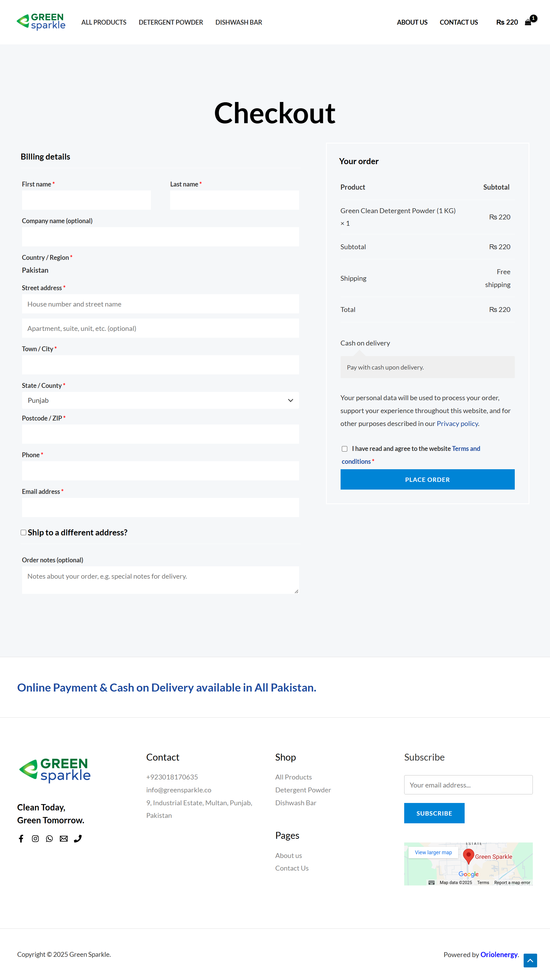Tick the Terms and conditions checkbox
This screenshot has height=980, width=550.
[x=345, y=449]
